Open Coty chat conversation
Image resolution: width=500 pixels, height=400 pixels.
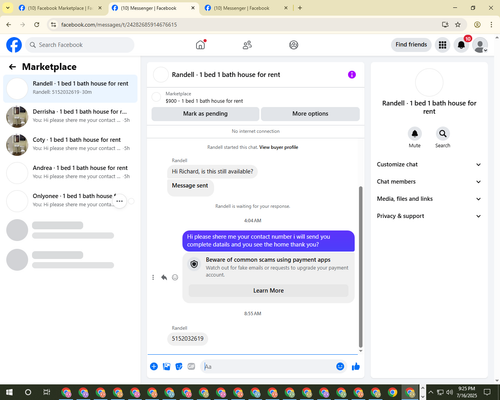tap(70, 144)
